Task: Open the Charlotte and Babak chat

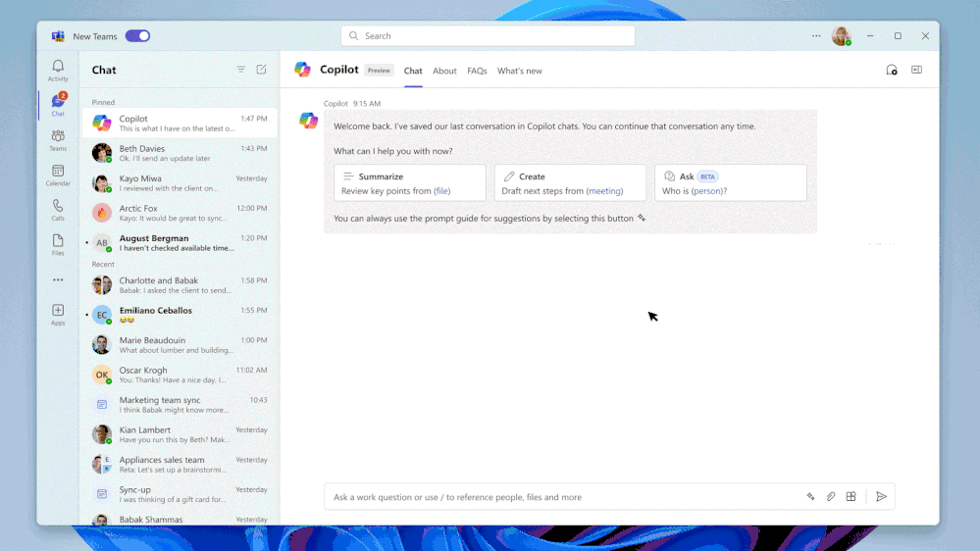Action: (x=180, y=285)
